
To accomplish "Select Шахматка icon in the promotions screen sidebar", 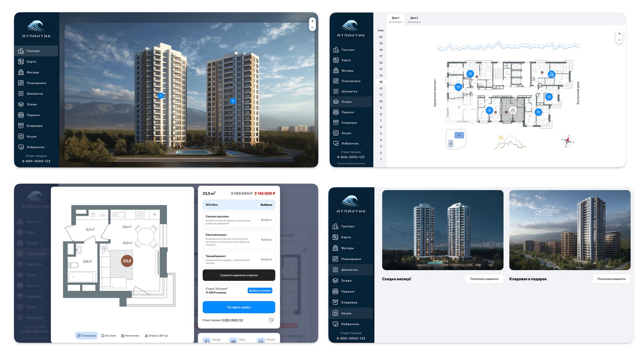I will pyautogui.click(x=335, y=270).
